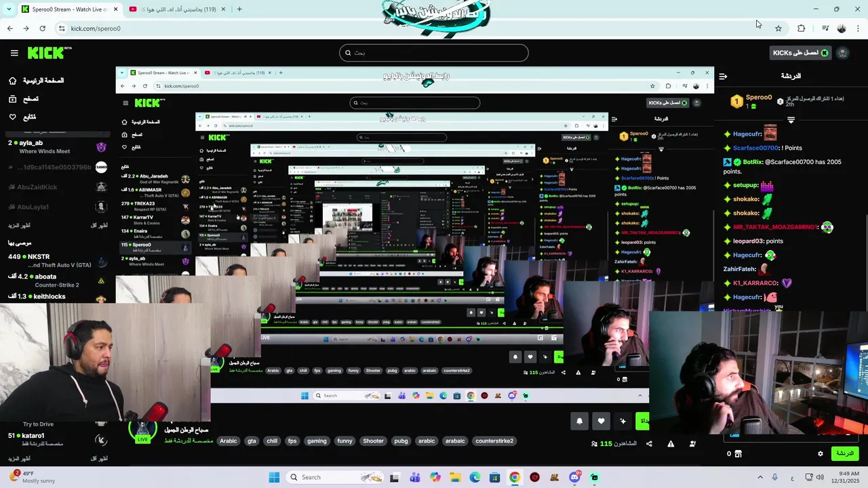Open متابع (Following) in sidebar
The width and height of the screenshot is (868, 488).
22,117
